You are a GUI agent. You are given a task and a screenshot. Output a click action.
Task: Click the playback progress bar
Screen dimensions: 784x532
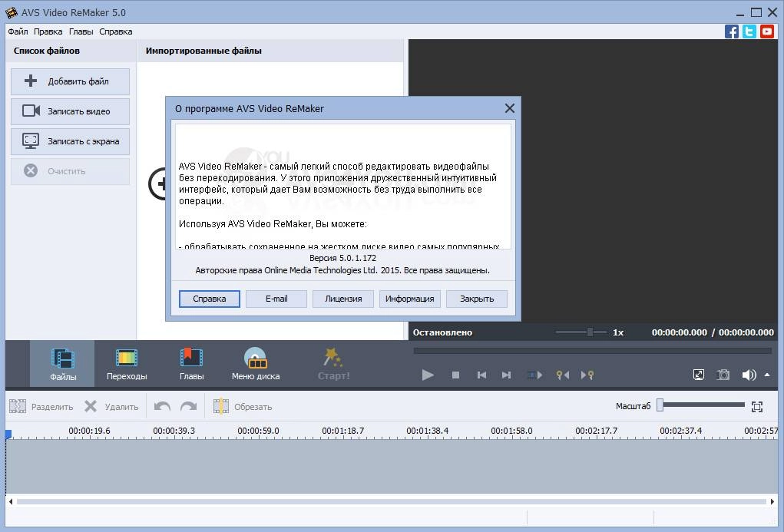pyautogui.click(x=593, y=351)
